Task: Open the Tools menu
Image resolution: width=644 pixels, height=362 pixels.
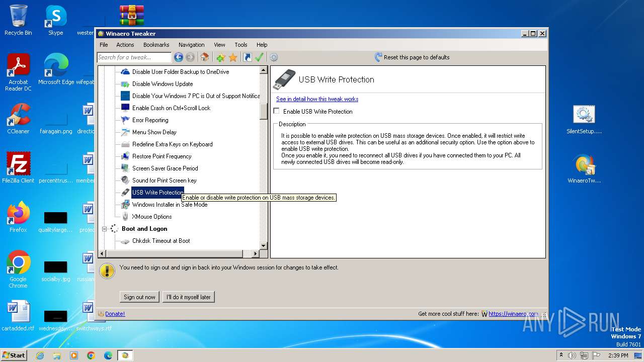Action: [241, 45]
